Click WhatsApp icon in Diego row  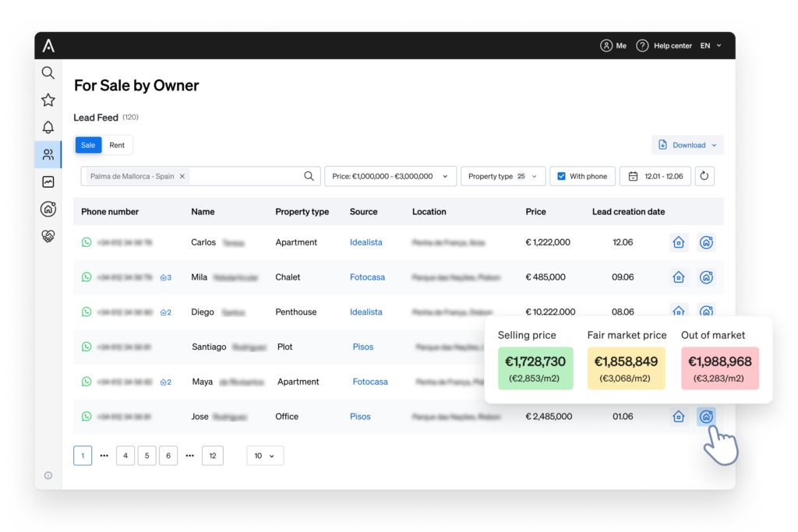coord(87,312)
